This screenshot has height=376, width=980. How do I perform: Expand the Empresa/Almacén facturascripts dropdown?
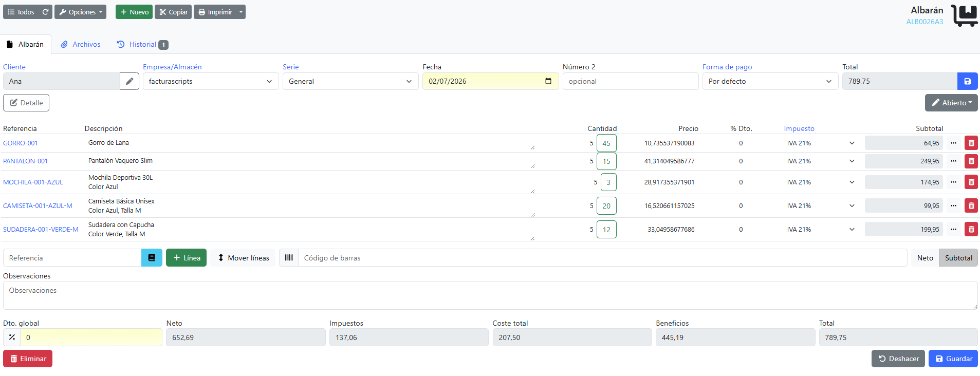(x=211, y=81)
